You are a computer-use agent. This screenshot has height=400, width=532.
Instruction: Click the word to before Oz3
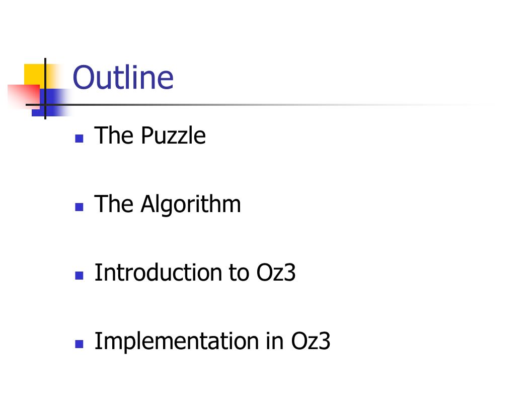click(x=239, y=273)
